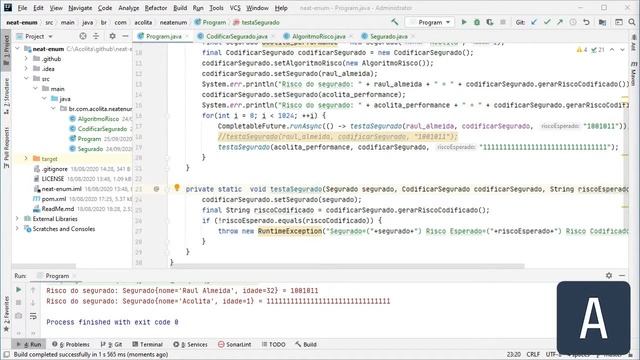The height and width of the screenshot is (360, 640).
Task: Click testaSegurado breadcrumb in navigation bar
Action: (260, 22)
